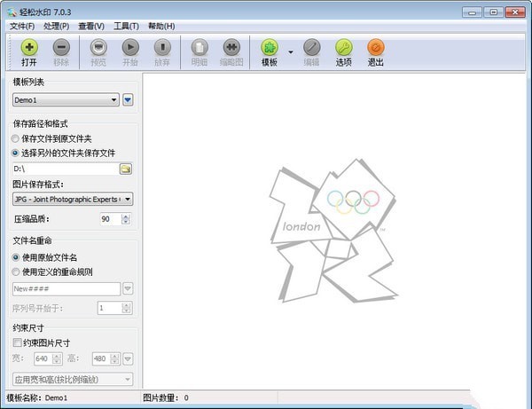Minimize the 轻松水印 window
Image resolution: width=532 pixels, height=409 pixels.
pyautogui.click(x=472, y=12)
